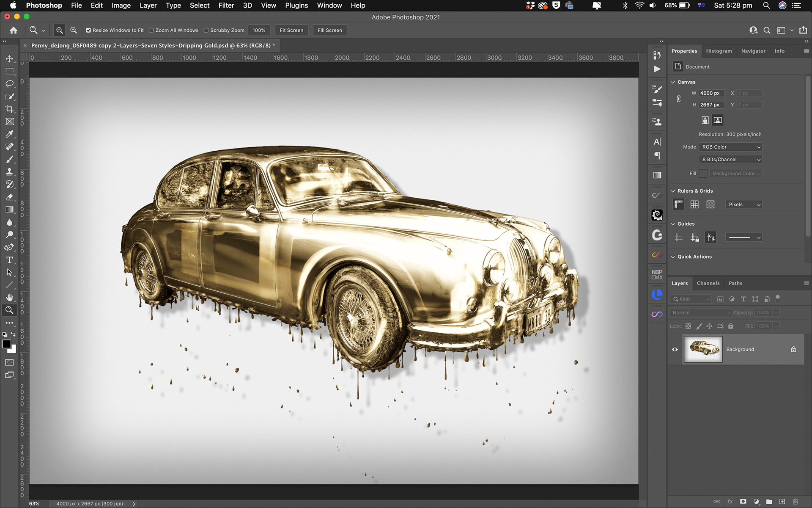The height and width of the screenshot is (508, 812).
Task: Click the Fit Screen button
Action: pos(291,30)
